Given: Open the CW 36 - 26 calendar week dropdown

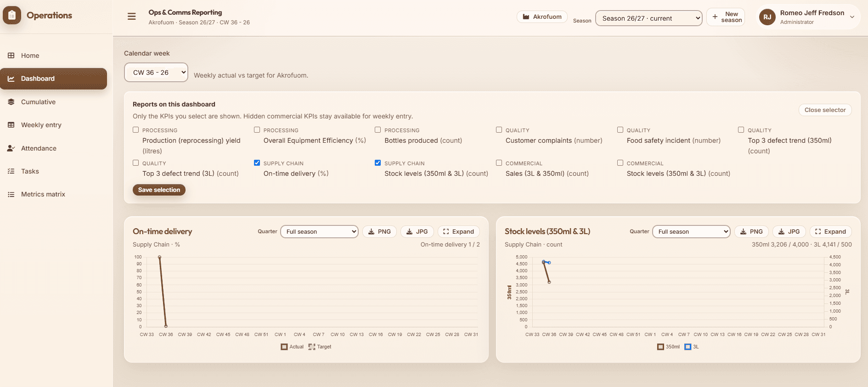Looking at the screenshot, I should tap(156, 73).
